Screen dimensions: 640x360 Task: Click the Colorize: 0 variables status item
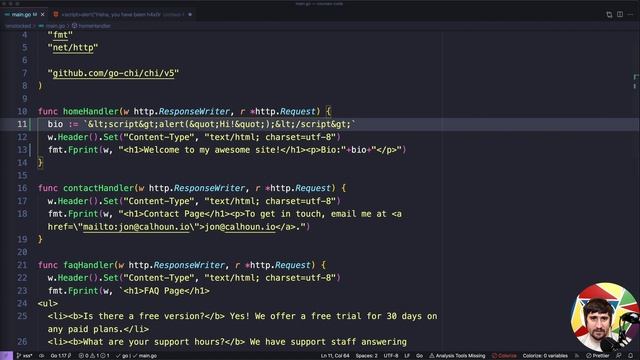pyautogui.click(x=545, y=356)
